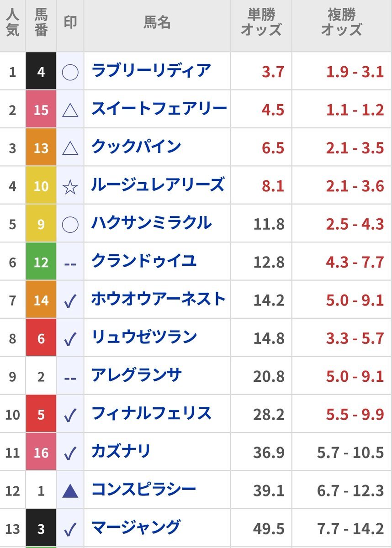Toggle the check mark for リュウゼツラン
Screen dimensions: 392x548
[x=70, y=338]
